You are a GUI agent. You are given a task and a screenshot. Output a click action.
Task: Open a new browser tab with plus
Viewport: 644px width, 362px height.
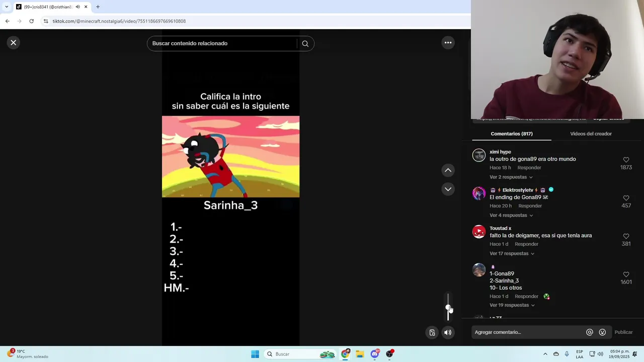coord(98,7)
